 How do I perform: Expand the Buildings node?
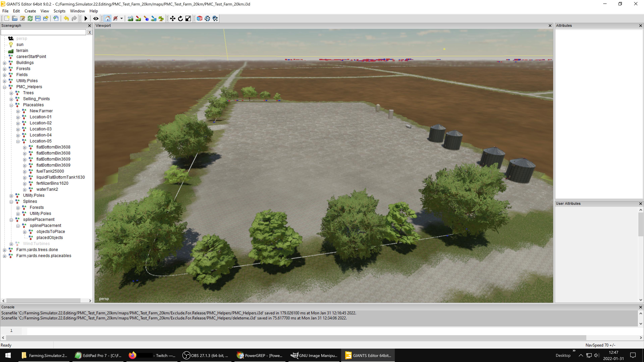(5, 63)
